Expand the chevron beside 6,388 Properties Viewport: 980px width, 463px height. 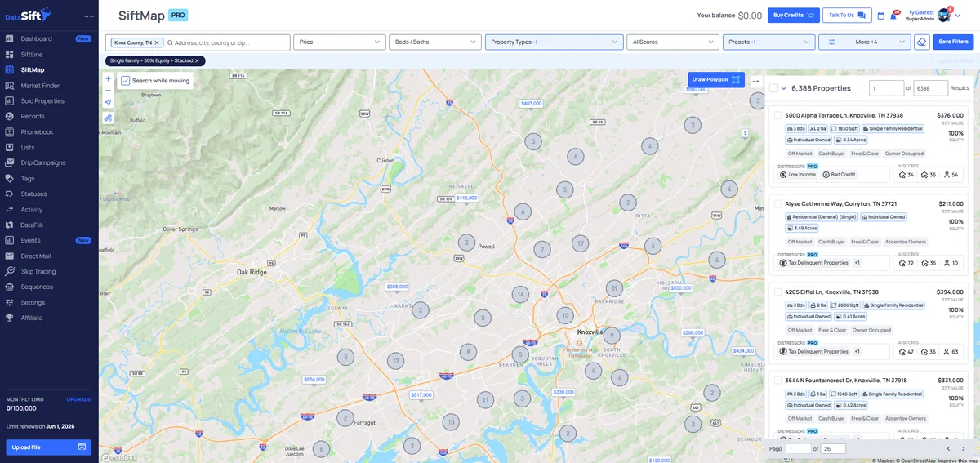click(784, 88)
